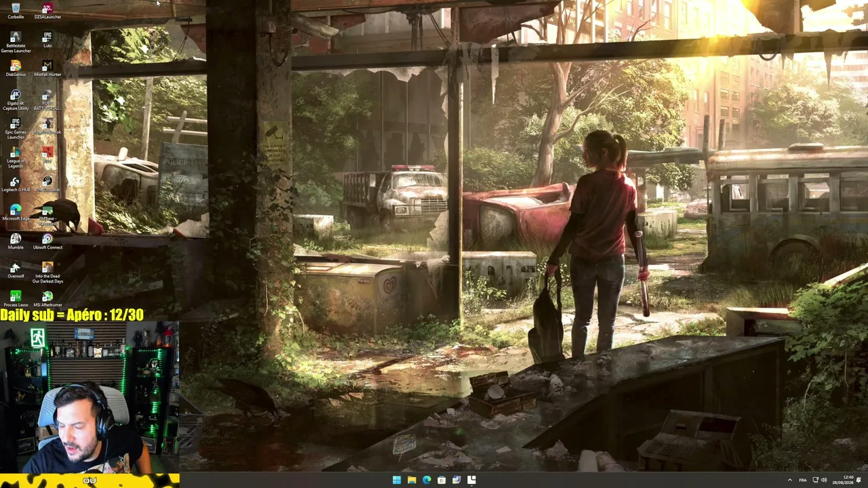Open the DiskGenius desktop shortcut

pos(16,68)
